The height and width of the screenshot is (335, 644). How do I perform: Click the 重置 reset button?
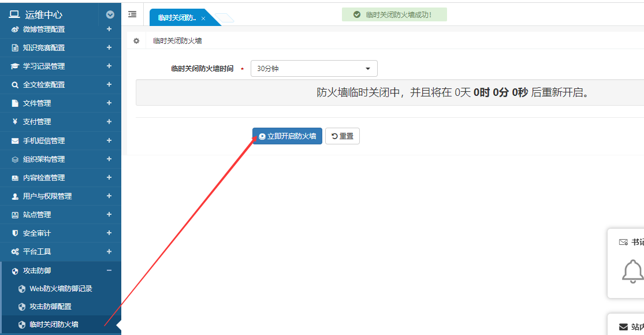tap(343, 136)
